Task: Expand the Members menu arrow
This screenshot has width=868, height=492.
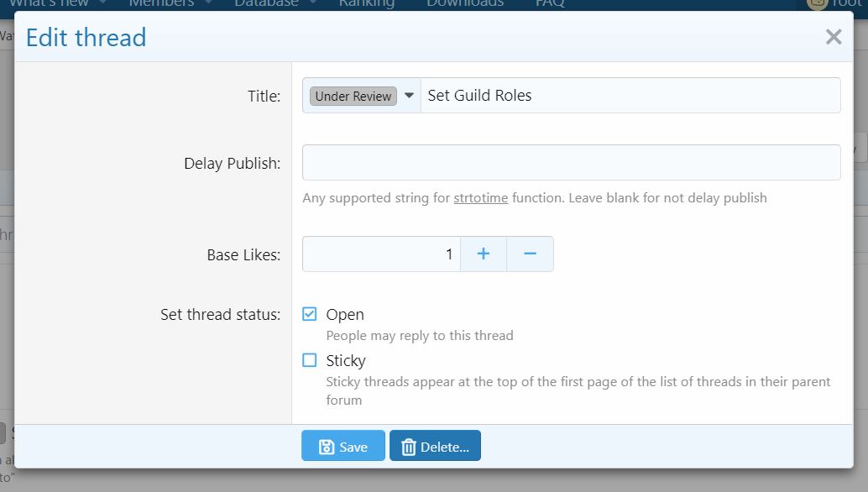Action: coord(207,3)
